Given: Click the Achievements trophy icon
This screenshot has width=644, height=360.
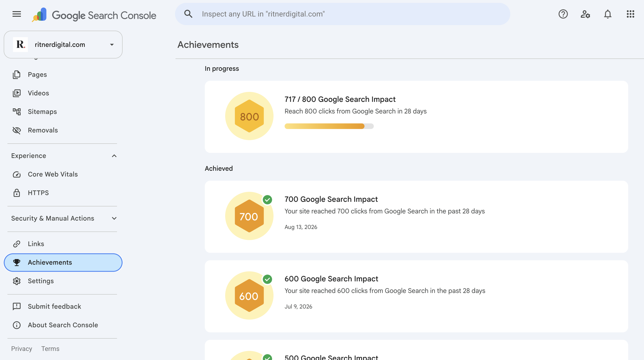Looking at the screenshot, I should click(x=17, y=262).
